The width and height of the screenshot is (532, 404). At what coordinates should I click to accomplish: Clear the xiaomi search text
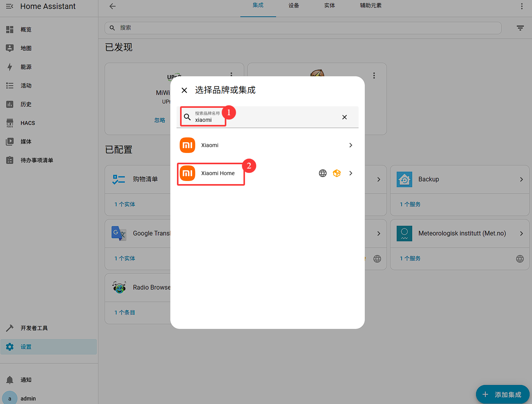pyautogui.click(x=344, y=117)
